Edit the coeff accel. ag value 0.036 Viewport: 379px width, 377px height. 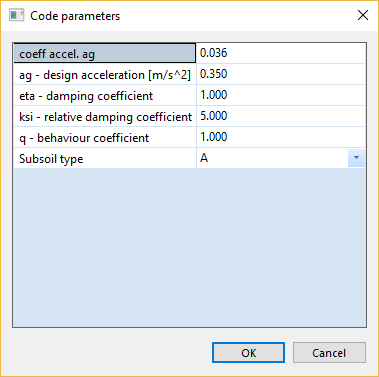tap(281, 53)
